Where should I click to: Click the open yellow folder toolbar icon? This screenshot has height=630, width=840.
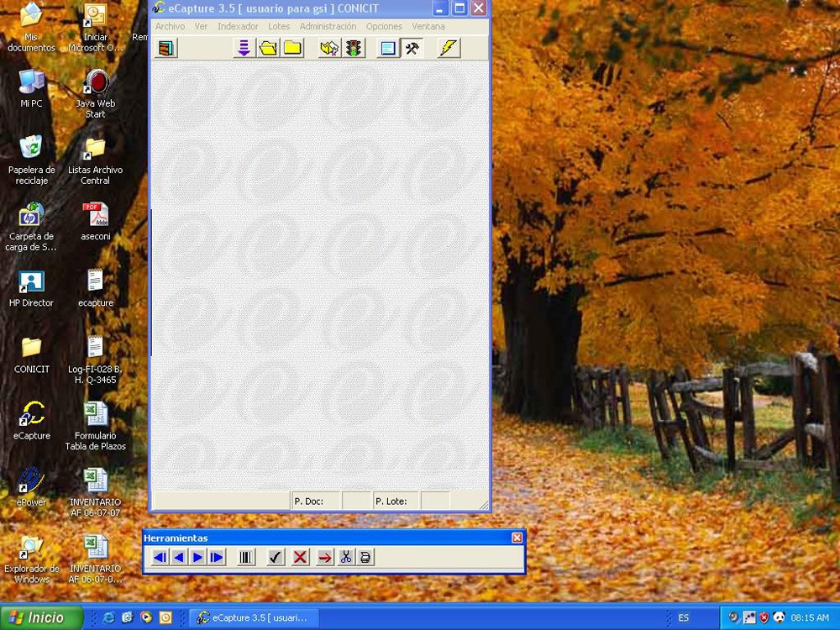pos(268,48)
